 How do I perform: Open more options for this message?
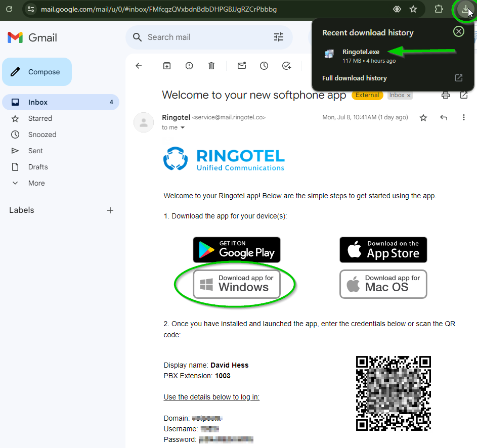[x=464, y=117]
